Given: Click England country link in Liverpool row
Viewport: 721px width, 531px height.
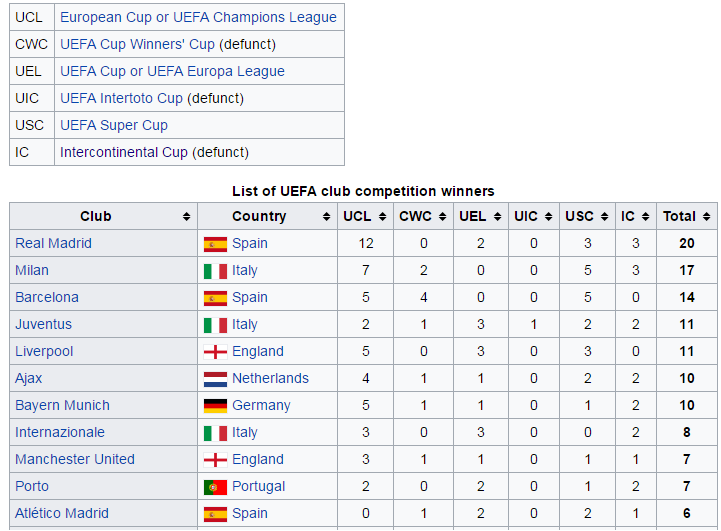Looking at the screenshot, I should (x=258, y=351).
